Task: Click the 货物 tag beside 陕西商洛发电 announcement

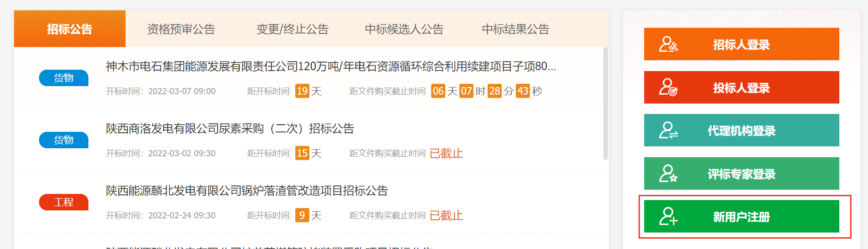Action: click(x=63, y=140)
